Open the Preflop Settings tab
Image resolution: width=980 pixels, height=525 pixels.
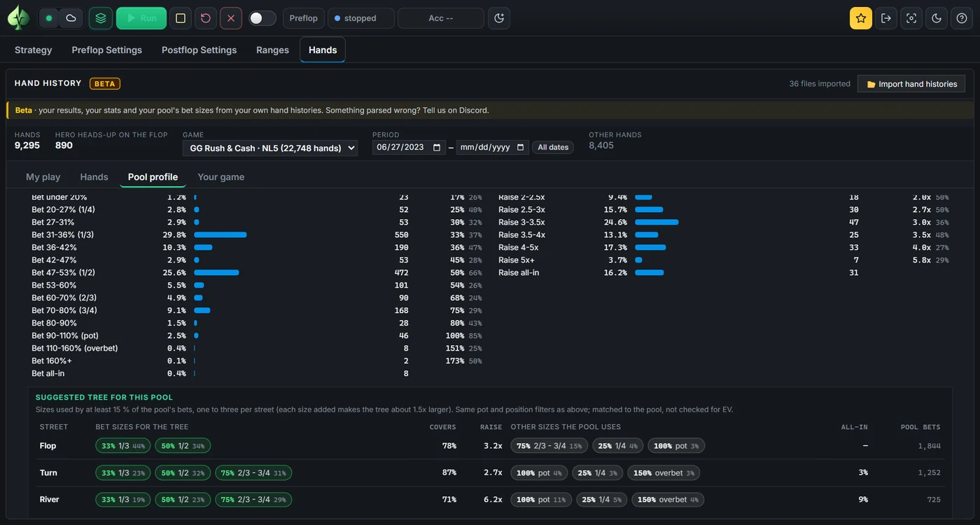click(107, 50)
